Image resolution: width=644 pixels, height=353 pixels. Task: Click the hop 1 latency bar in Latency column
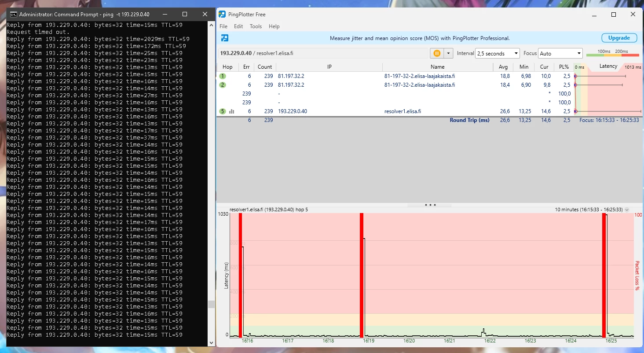(600, 76)
